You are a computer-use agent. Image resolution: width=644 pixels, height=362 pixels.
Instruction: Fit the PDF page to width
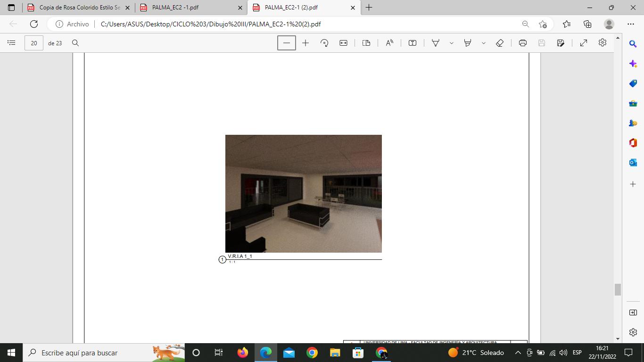pyautogui.click(x=343, y=43)
